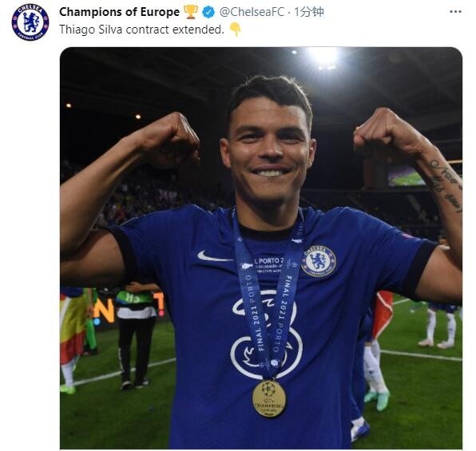Viewport: 476px width, 451px height.
Task: Click the forearm tattoo on raised arm
Action: [446, 185]
